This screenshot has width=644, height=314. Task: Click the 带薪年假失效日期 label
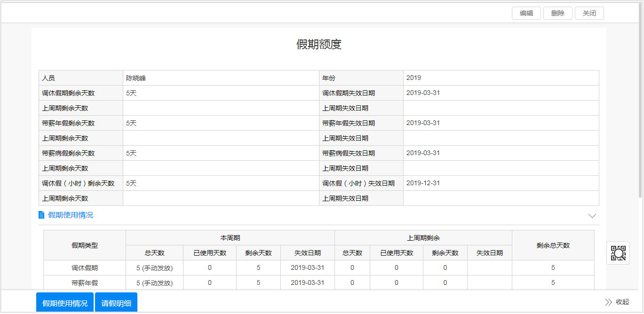pos(349,123)
